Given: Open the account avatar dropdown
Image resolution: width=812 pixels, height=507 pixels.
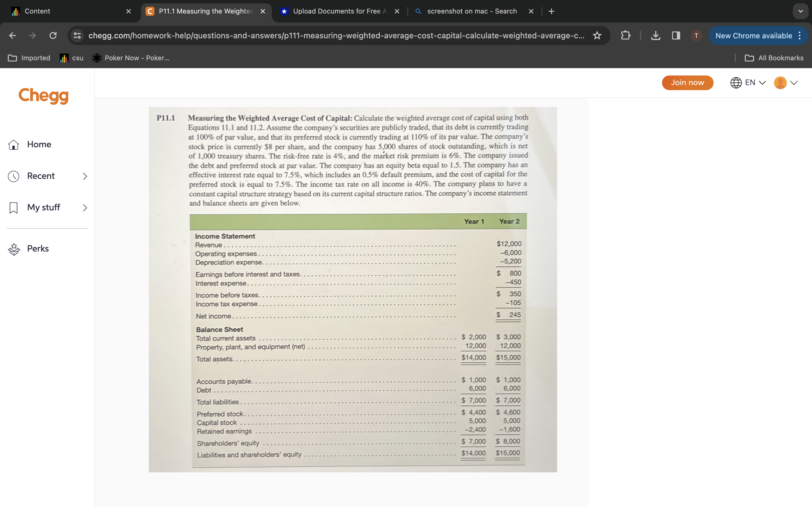Looking at the screenshot, I should tap(785, 83).
